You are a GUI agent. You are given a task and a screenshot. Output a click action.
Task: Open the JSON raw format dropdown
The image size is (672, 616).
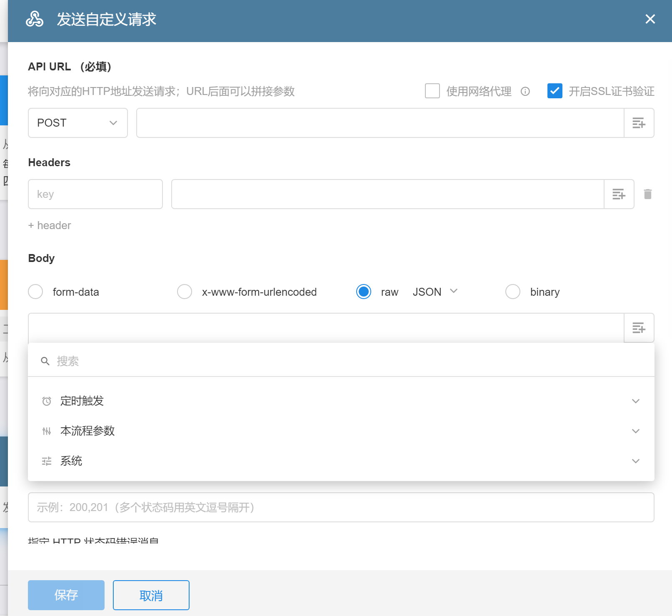point(435,292)
